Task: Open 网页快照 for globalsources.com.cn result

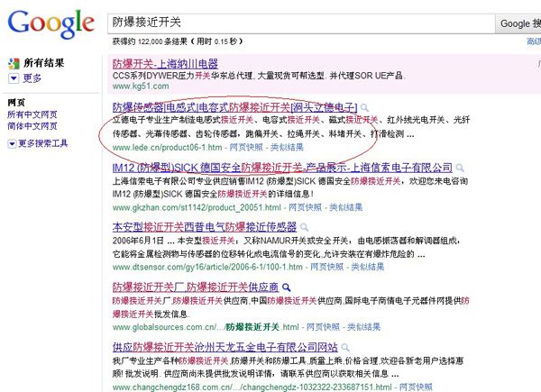Action: (323, 327)
